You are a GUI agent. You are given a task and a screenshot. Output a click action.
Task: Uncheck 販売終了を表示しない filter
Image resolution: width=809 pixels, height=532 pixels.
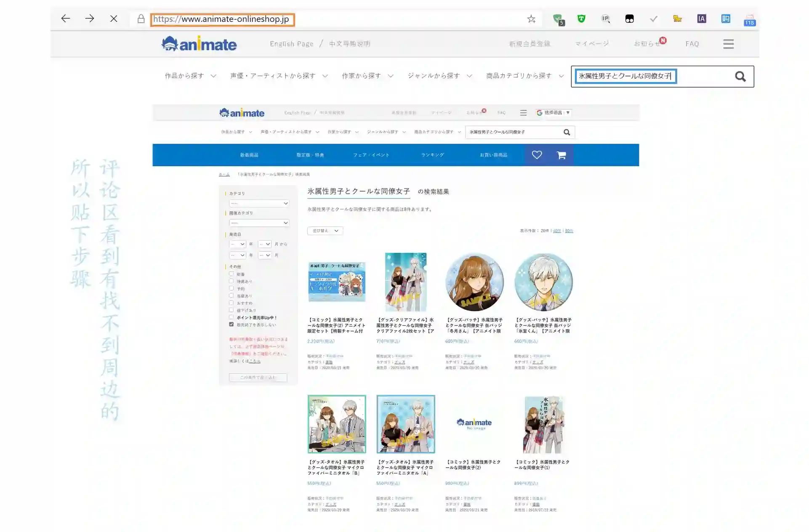point(232,324)
